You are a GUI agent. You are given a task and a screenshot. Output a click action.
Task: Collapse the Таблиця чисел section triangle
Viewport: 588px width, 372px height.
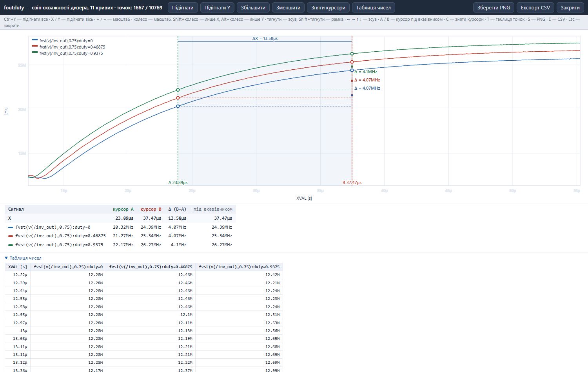[x=6, y=258]
